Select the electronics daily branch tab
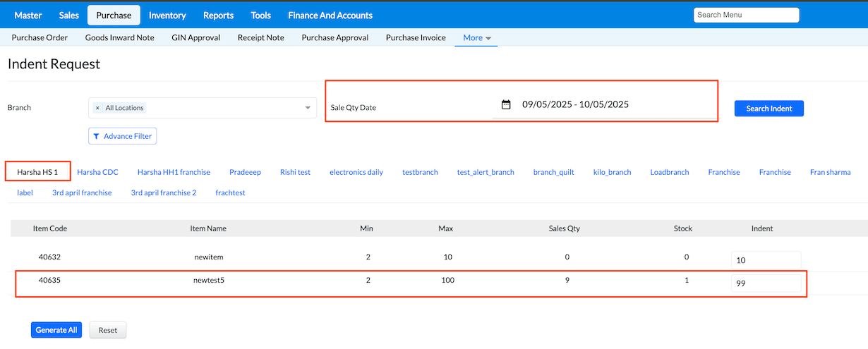 [x=356, y=172]
